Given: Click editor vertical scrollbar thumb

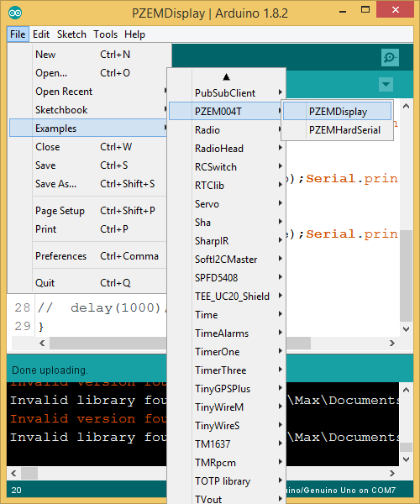Looking at the screenshot, I should (x=407, y=276).
